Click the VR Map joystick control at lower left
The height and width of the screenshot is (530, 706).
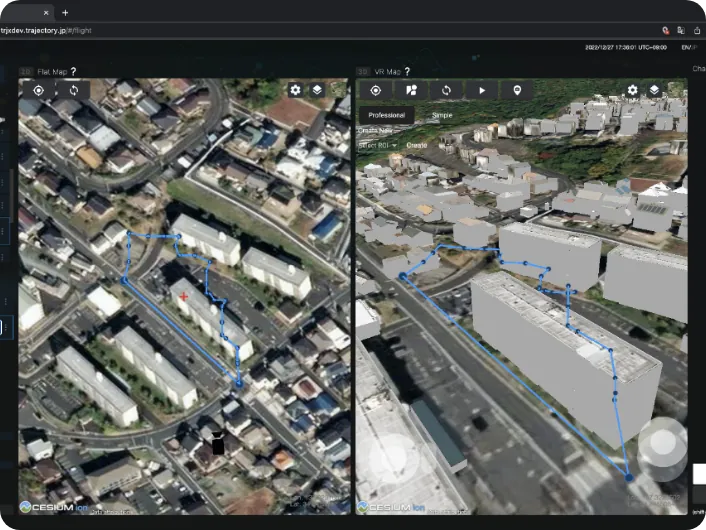393,460
